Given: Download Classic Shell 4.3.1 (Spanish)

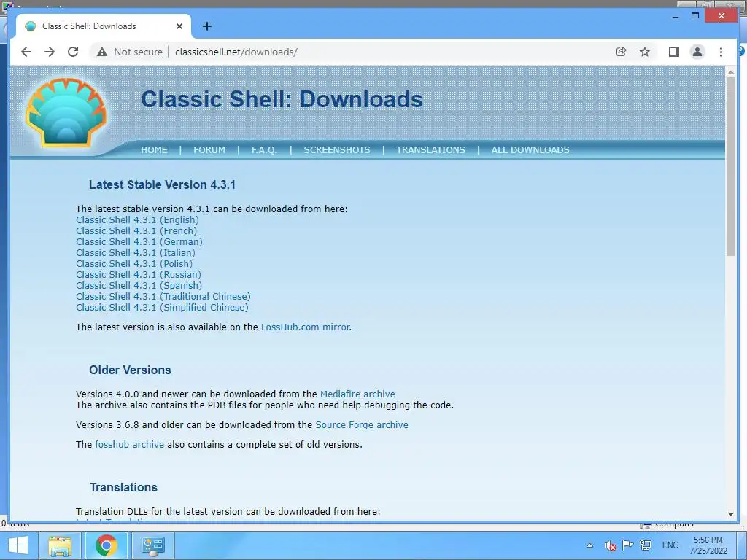Looking at the screenshot, I should click(x=139, y=286).
